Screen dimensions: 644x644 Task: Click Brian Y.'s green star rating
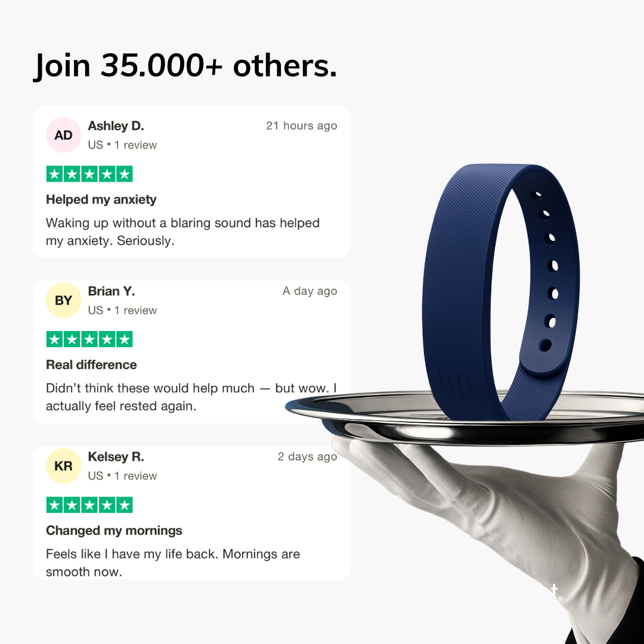[x=89, y=339]
